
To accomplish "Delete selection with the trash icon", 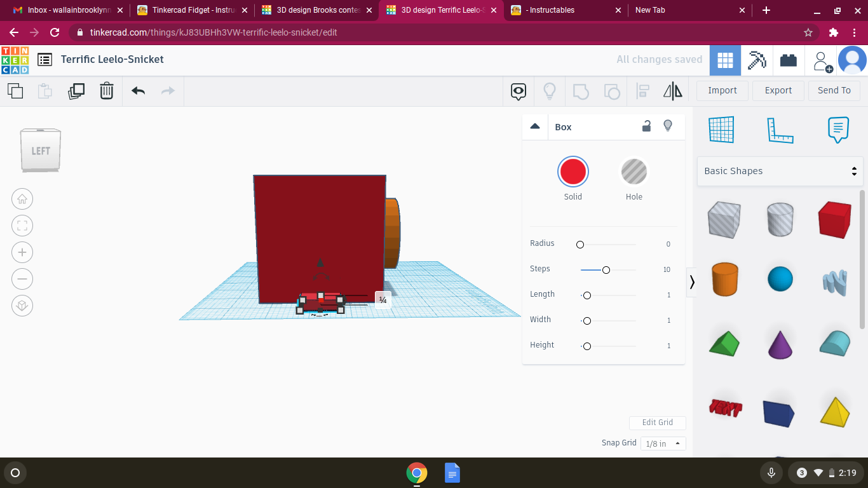I will coord(107,91).
